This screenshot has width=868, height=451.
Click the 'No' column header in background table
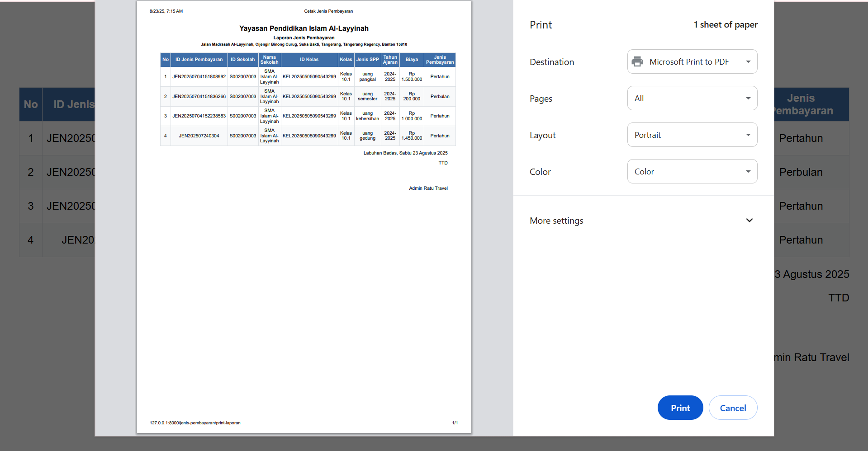[x=31, y=104]
